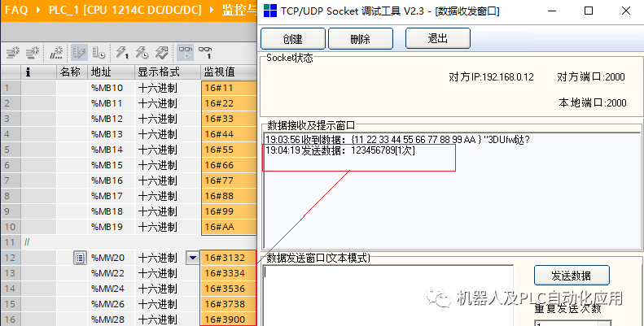Viewport: 644px width, 326px height.
Task: Click the info column header icon
Action: pyautogui.click(x=28, y=72)
